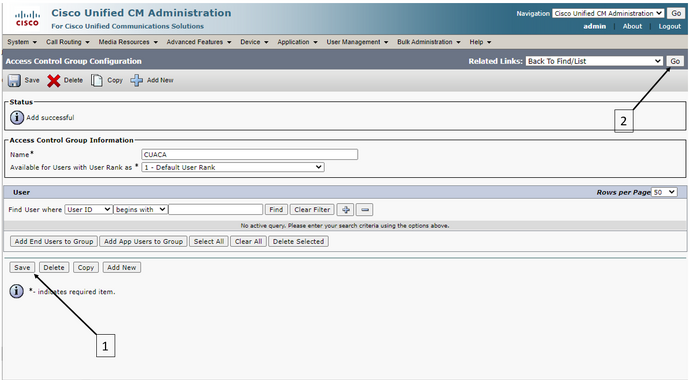Click the info icon beside required item note

coord(17,291)
